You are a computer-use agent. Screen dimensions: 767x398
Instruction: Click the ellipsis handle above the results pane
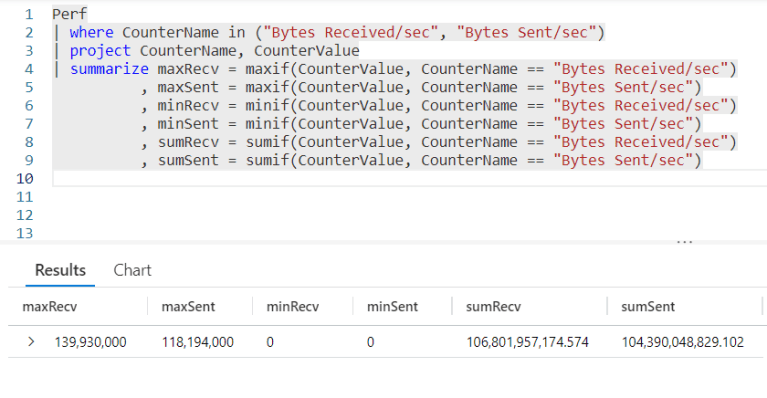pyautogui.click(x=684, y=242)
